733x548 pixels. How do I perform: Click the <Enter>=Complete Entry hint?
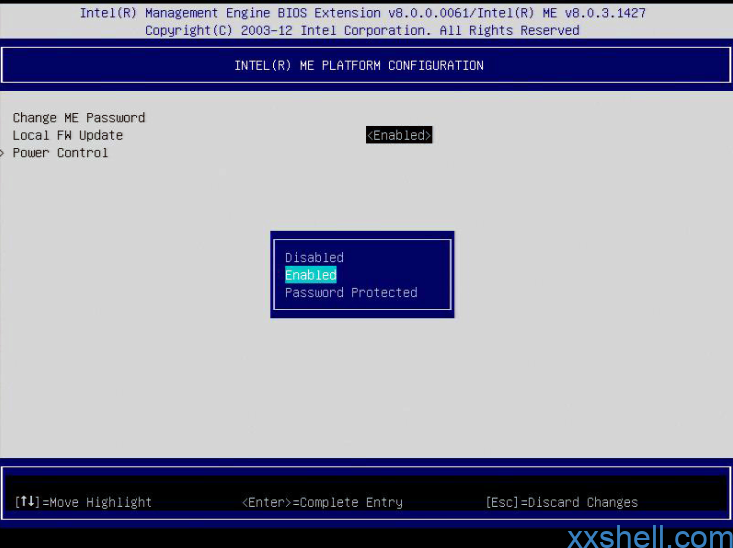coord(322,502)
